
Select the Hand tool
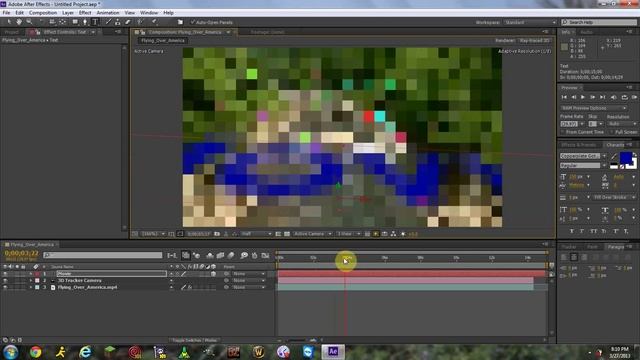[x=19, y=22]
